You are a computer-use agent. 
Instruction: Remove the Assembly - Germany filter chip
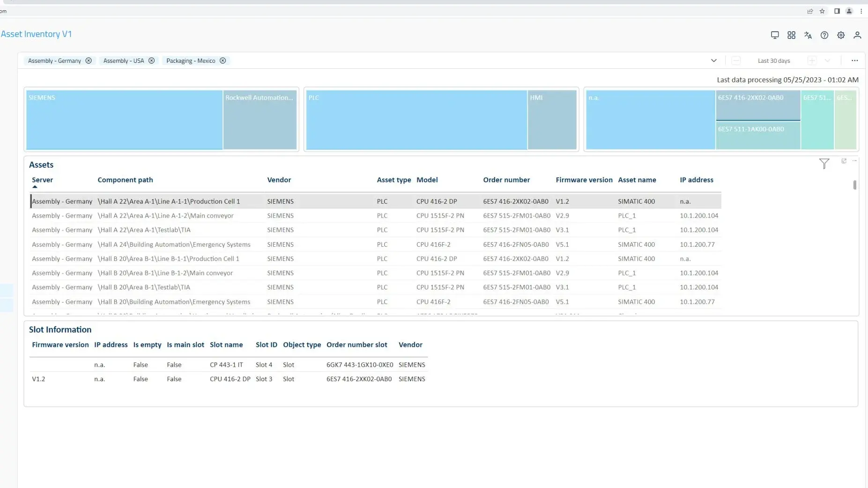[89, 61]
